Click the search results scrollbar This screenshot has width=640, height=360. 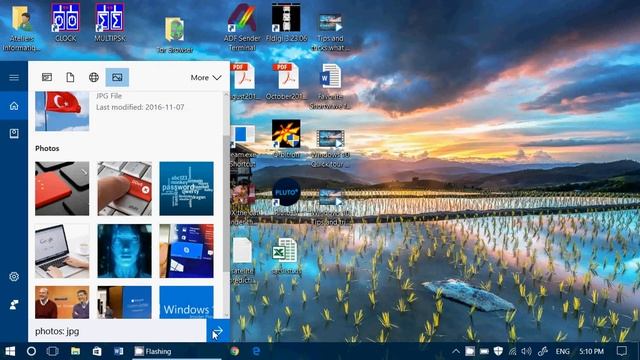(x=226, y=204)
